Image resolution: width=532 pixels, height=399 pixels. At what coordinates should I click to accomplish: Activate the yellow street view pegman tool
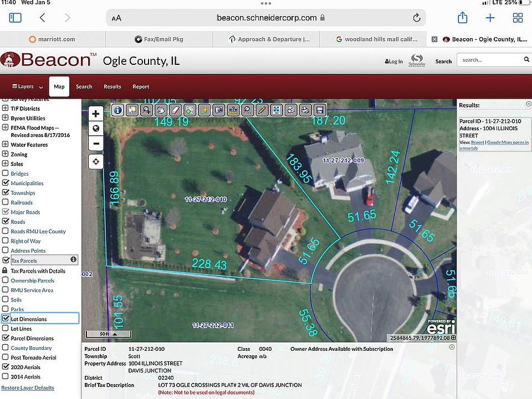204,110
